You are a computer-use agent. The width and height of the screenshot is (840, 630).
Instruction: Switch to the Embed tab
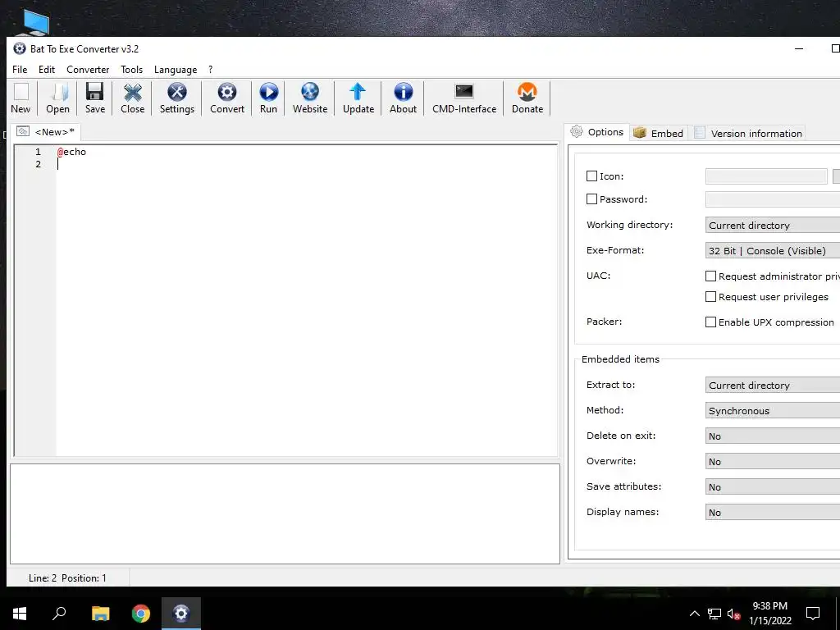pos(659,134)
